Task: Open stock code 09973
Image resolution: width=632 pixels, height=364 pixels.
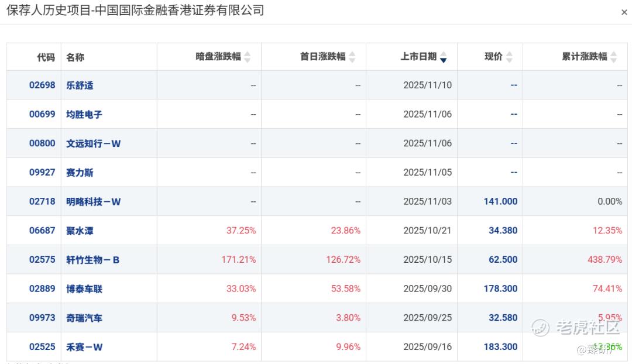Action: [42, 317]
